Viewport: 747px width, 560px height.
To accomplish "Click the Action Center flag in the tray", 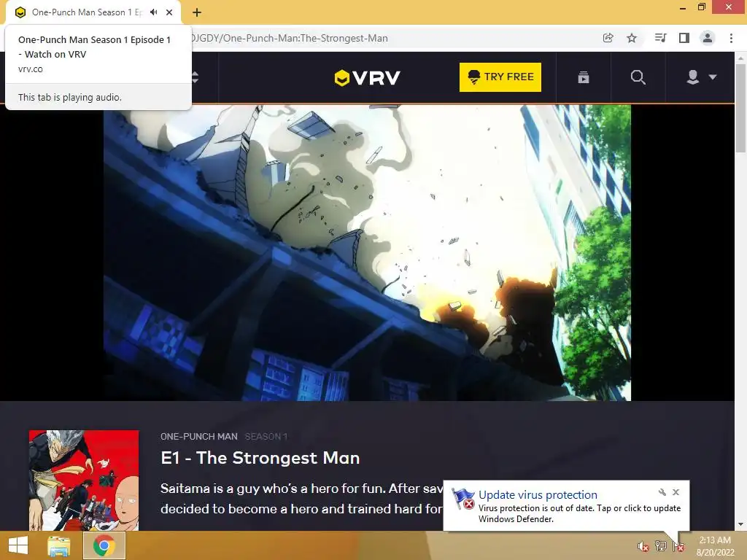I will coord(678,546).
